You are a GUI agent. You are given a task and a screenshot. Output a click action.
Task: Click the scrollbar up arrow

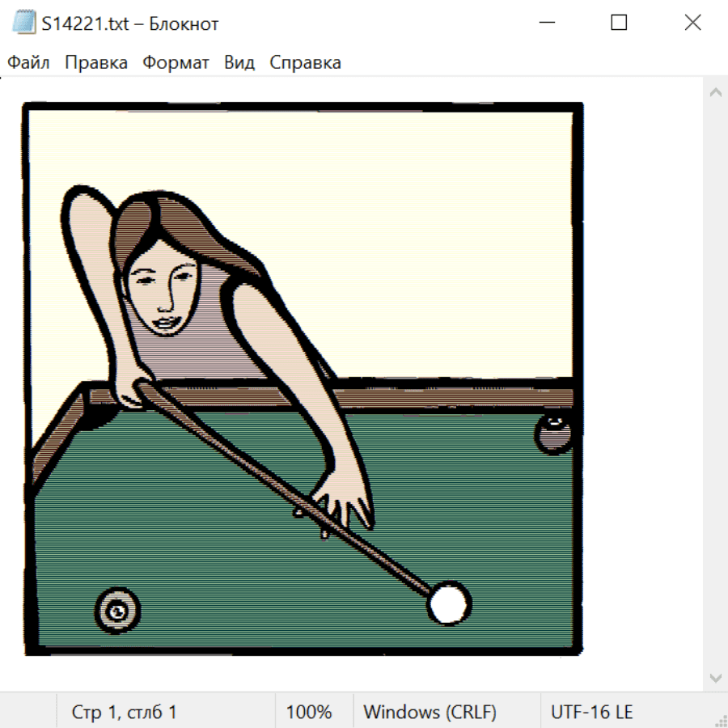[x=715, y=92]
